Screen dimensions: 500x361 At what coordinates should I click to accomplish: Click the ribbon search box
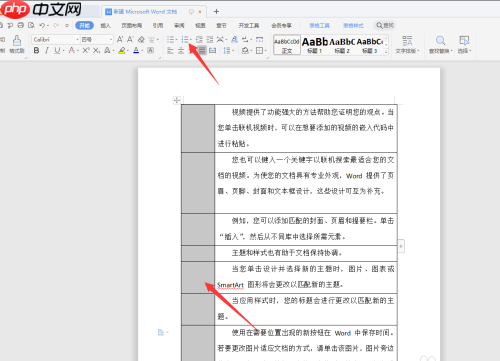[x=385, y=25]
